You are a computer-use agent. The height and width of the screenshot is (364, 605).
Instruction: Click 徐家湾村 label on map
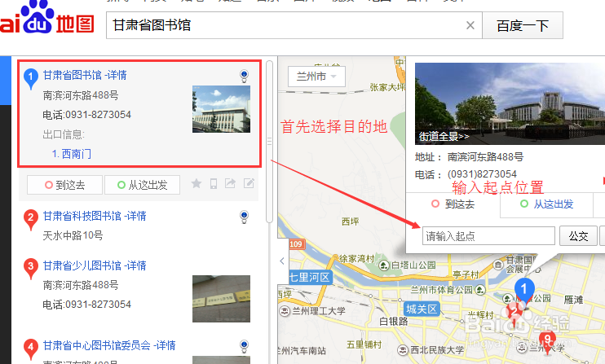tap(357, 258)
